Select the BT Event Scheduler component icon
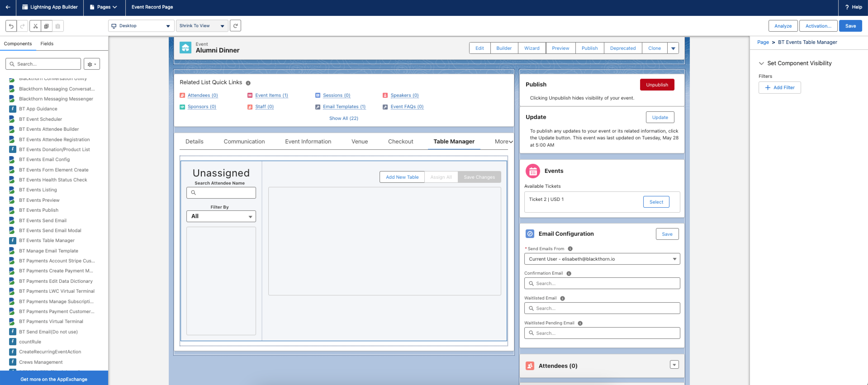The image size is (868, 385). pyautogui.click(x=12, y=119)
